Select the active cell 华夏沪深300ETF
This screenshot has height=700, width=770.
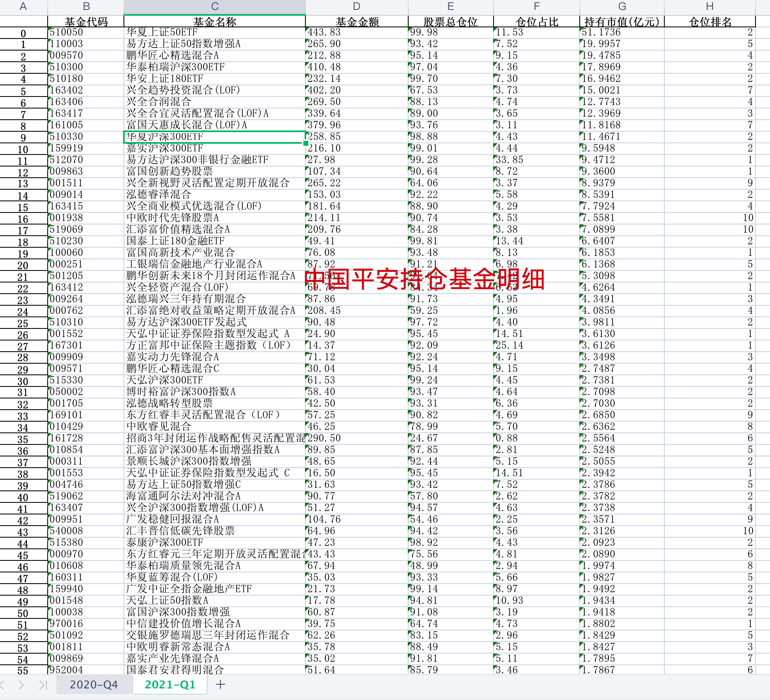click(215, 137)
